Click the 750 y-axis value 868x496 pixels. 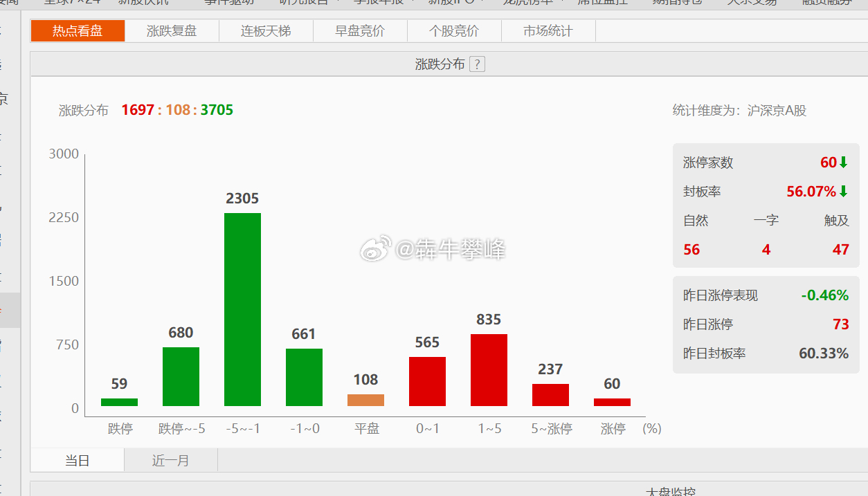click(67, 345)
